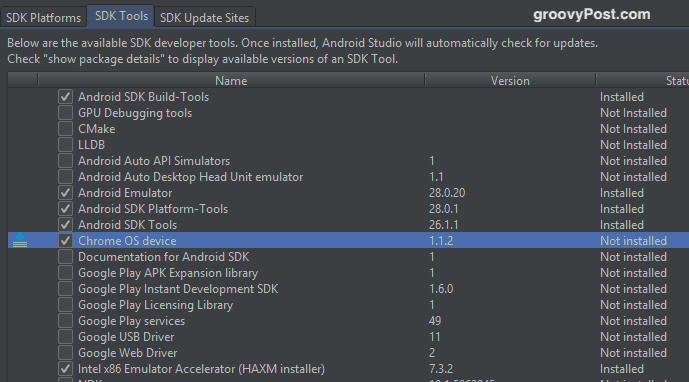This screenshot has width=689, height=382.
Task: Click version '1.1' of Desktop Head Unit emulator
Action: pos(436,177)
